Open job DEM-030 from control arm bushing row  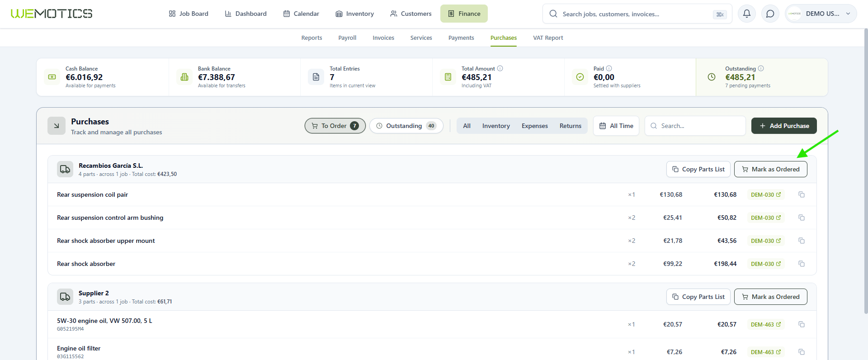pos(766,218)
